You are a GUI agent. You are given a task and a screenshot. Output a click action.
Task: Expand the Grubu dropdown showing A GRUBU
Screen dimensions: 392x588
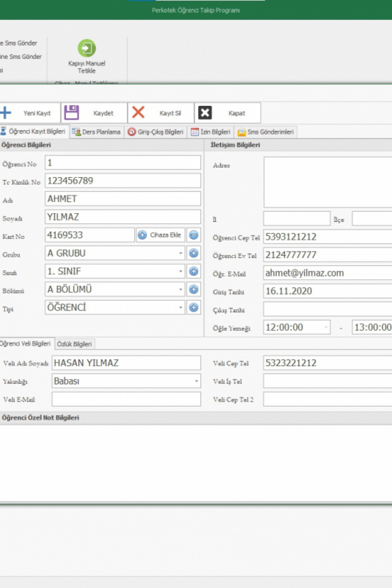coord(180,253)
